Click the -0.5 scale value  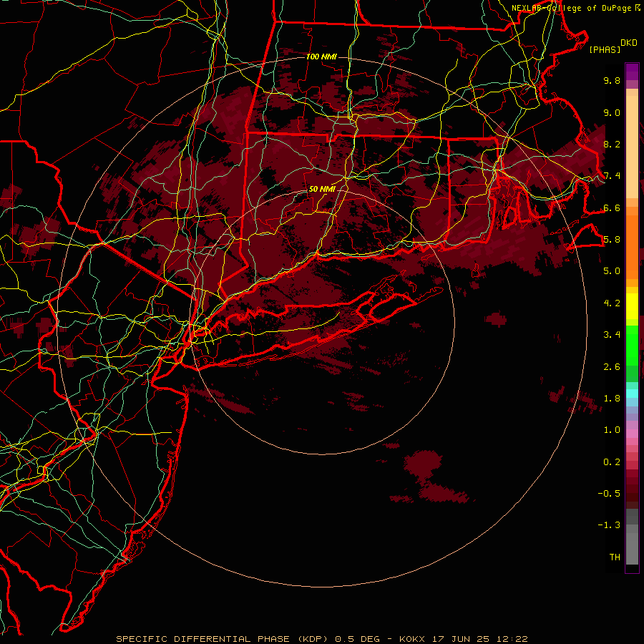pyautogui.click(x=609, y=494)
